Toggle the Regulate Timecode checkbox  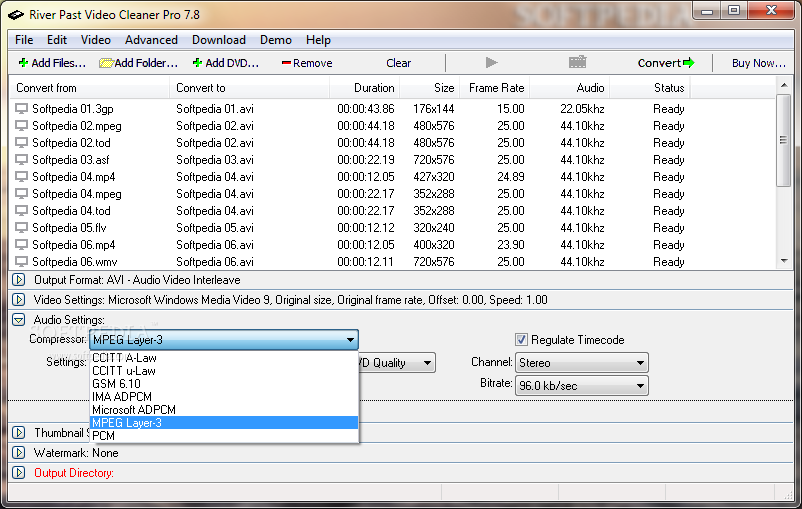click(x=521, y=340)
